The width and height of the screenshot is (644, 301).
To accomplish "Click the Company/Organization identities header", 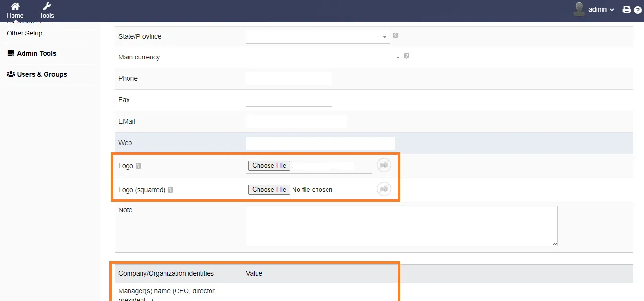I will [166, 273].
